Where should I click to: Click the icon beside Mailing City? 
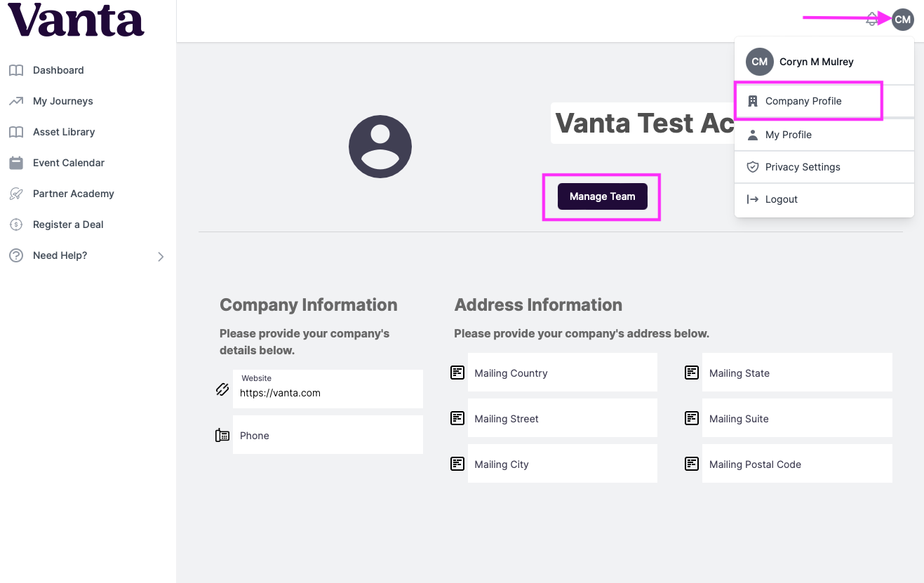click(457, 464)
